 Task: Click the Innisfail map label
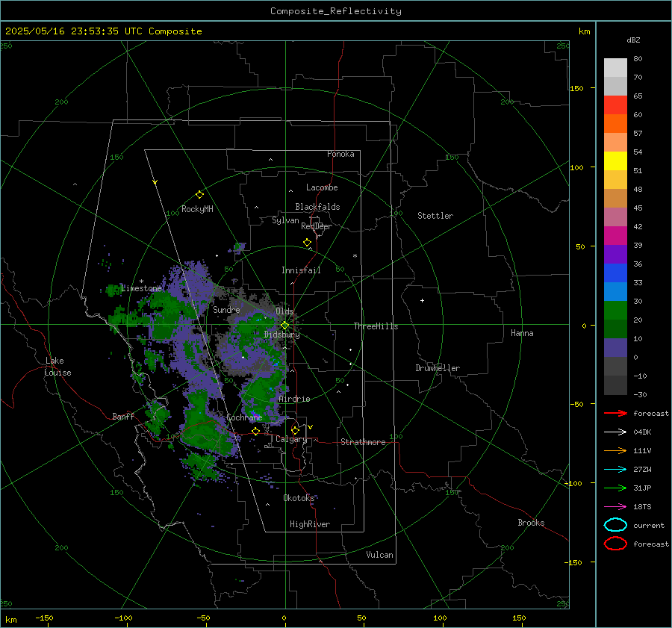(x=301, y=270)
